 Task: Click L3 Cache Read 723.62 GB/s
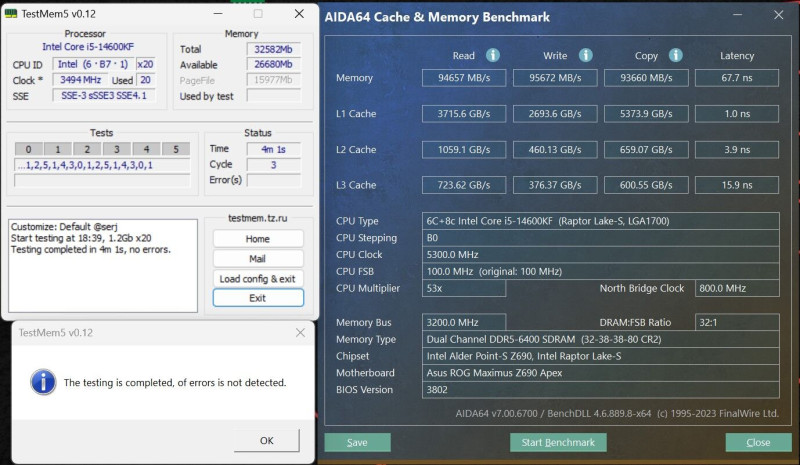(464, 185)
